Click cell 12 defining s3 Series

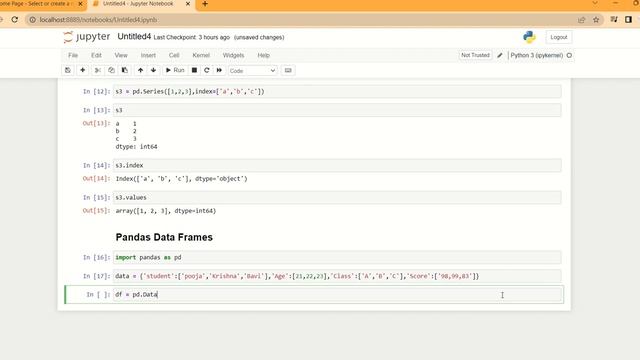coord(337,91)
